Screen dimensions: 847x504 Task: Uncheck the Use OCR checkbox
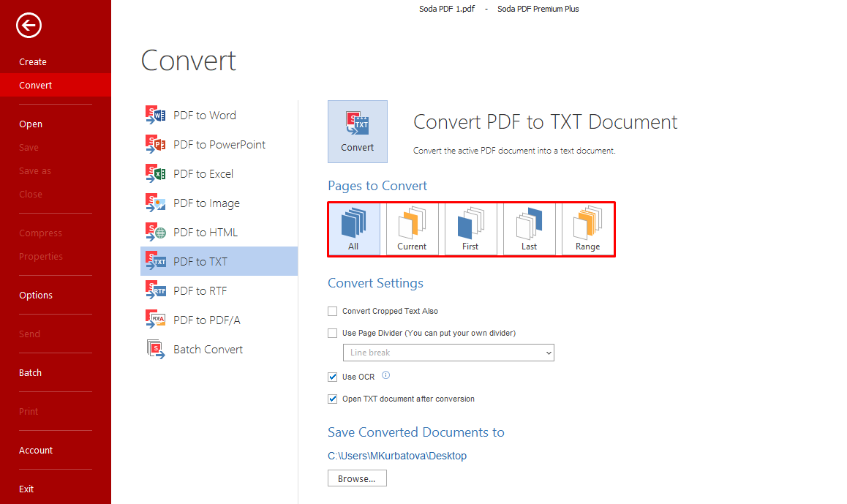pyautogui.click(x=332, y=377)
